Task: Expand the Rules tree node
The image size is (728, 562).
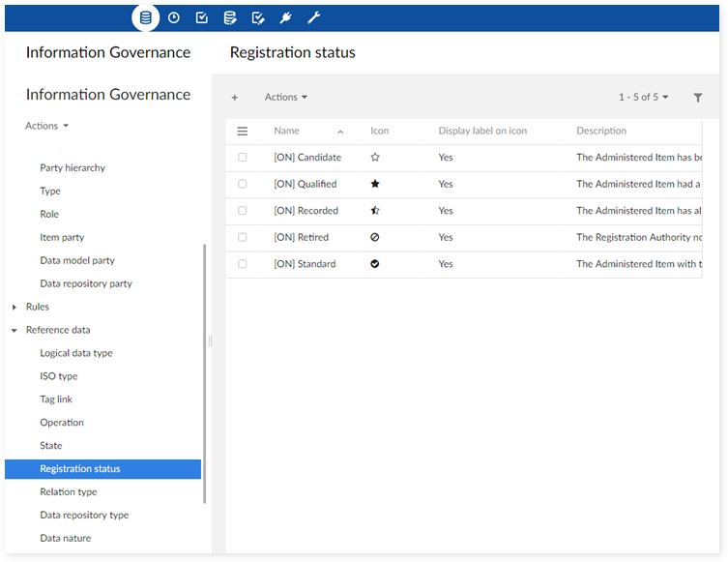Action: coord(15,308)
